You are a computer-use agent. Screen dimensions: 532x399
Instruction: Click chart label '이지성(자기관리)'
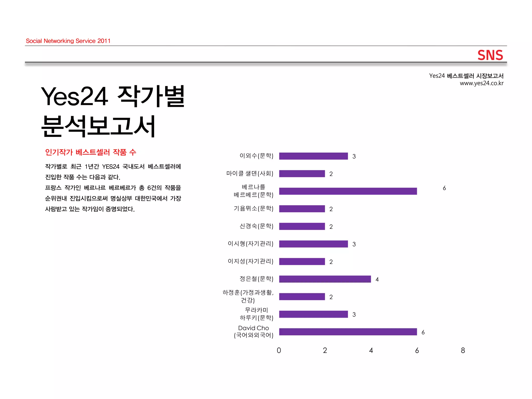coord(250,261)
